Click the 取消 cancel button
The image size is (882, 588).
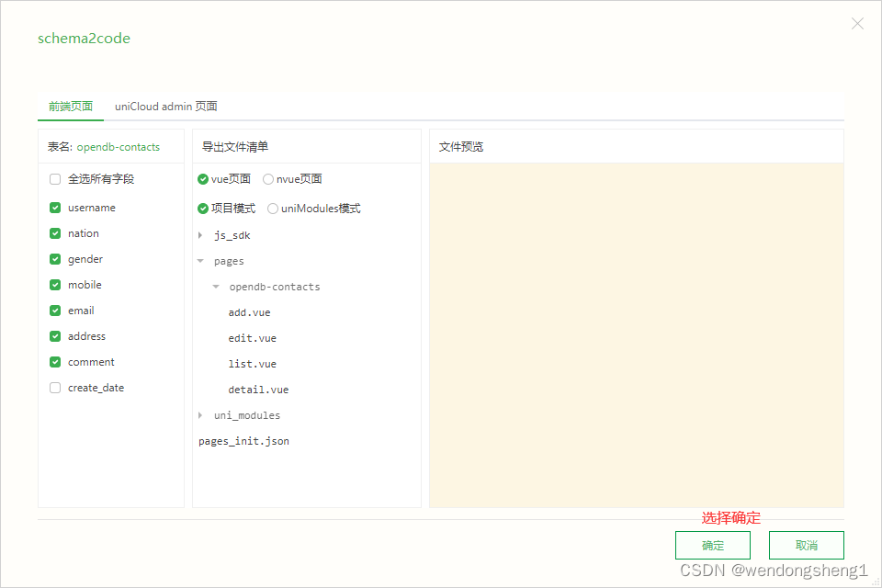[807, 545]
